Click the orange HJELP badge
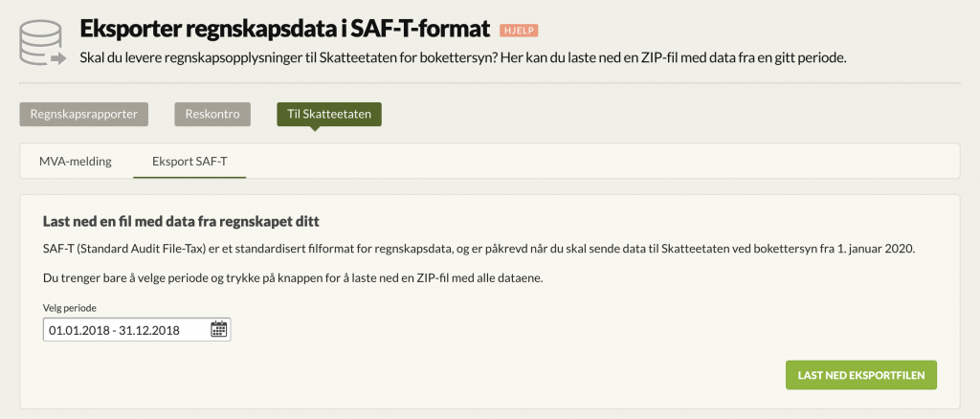The height and width of the screenshot is (419, 980). pyautogui.click(x=519, y=30)
